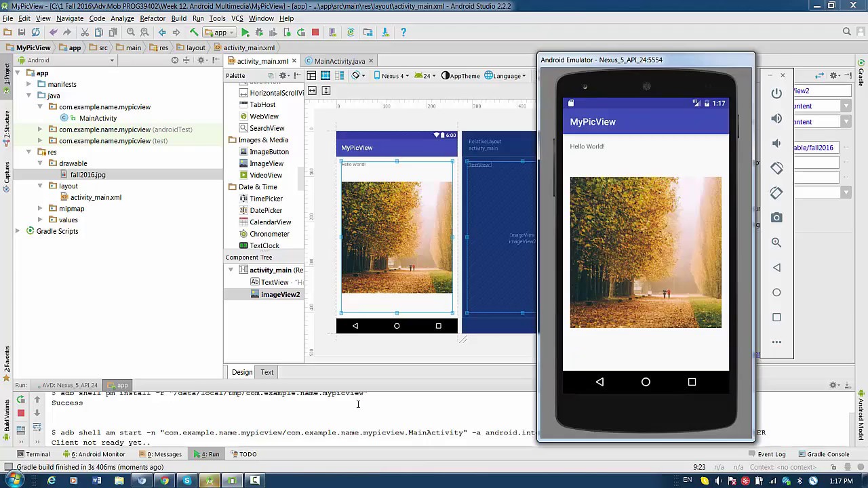Click the Cut scissors icon
This screenshot has height=488, width=868.
click(85, 33)
